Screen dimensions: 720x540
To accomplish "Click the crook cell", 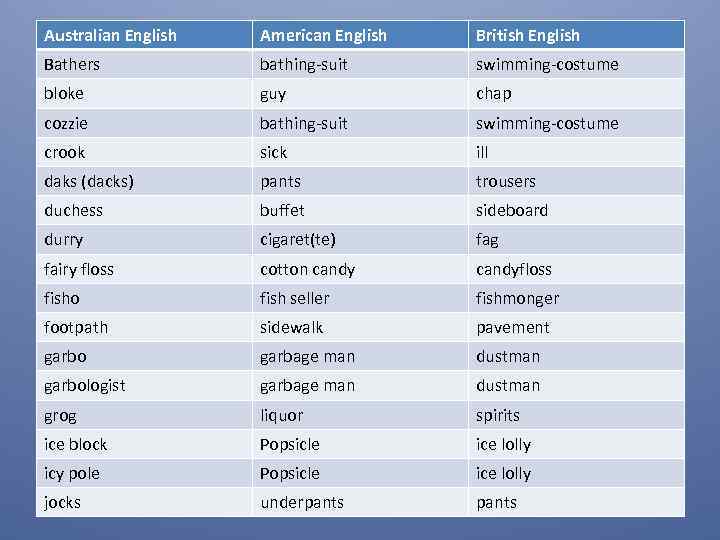I will (x=65, y=152).
